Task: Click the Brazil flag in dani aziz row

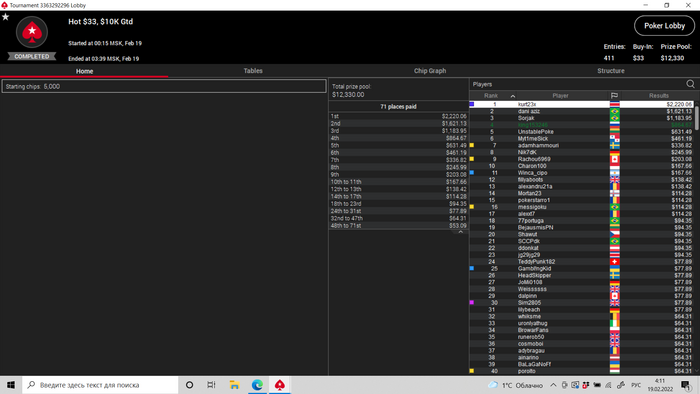Action: 615,111
